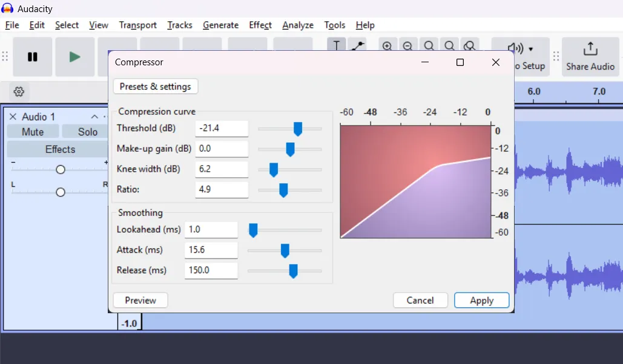Click the Pause button in transport toolbar
The image size is (623, 364).
[x=33, y=57]
